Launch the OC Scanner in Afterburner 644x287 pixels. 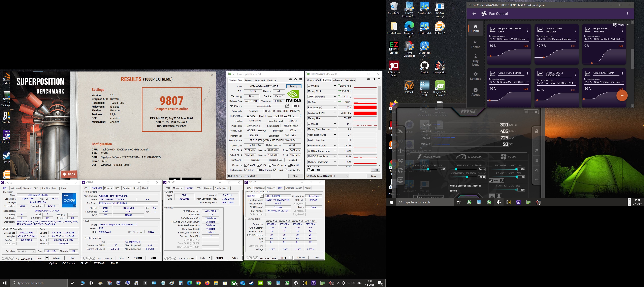[x=400, y=161]
